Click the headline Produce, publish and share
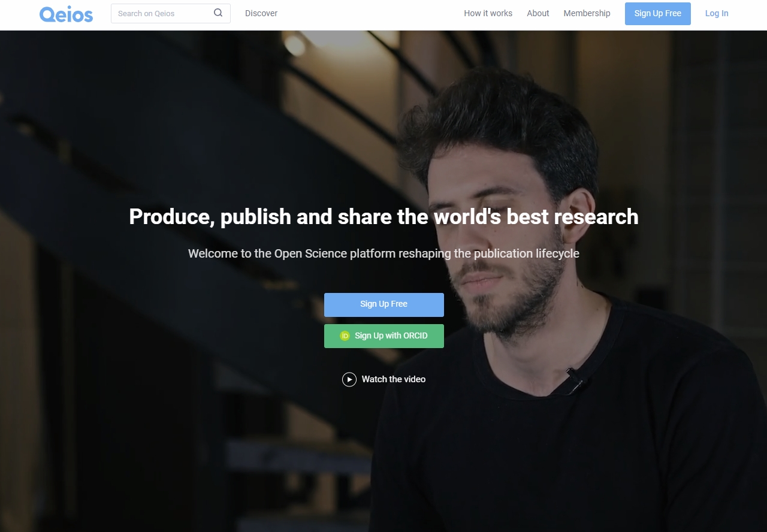Screen dimensions: 767x532 [x=383, y=217]
